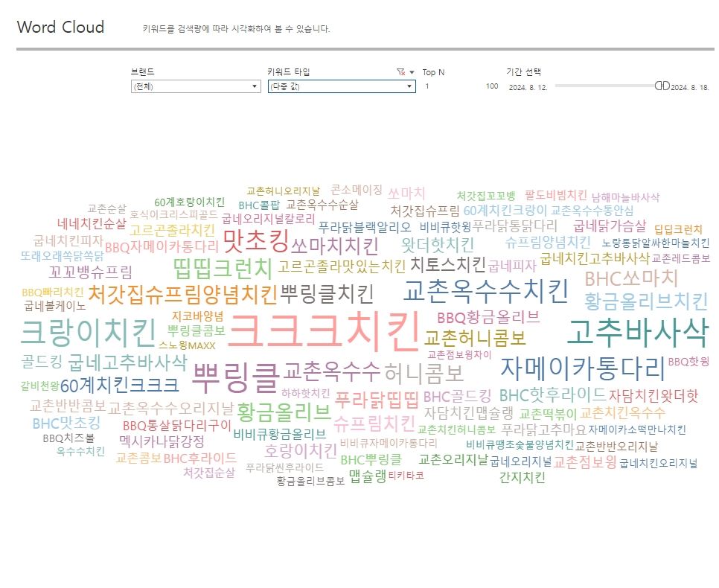Click the word "티키타코"

pyautogui.click(x=406, y=475)
